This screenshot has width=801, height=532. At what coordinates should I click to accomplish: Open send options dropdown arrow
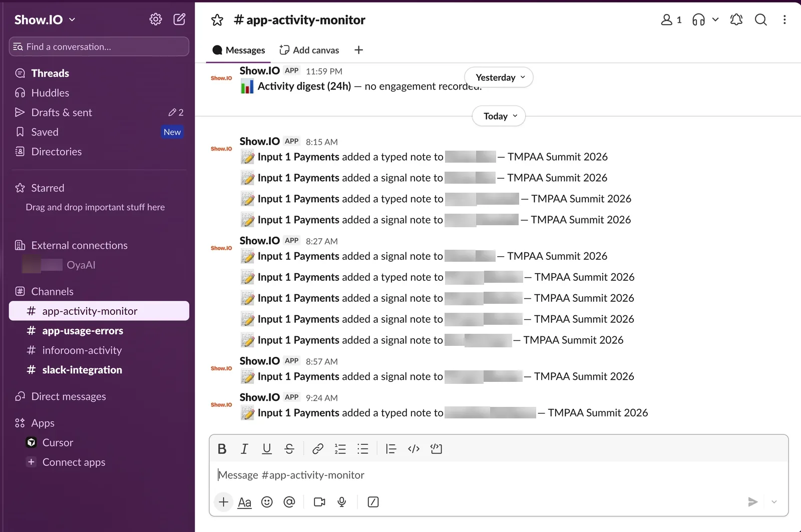[774, 502]
